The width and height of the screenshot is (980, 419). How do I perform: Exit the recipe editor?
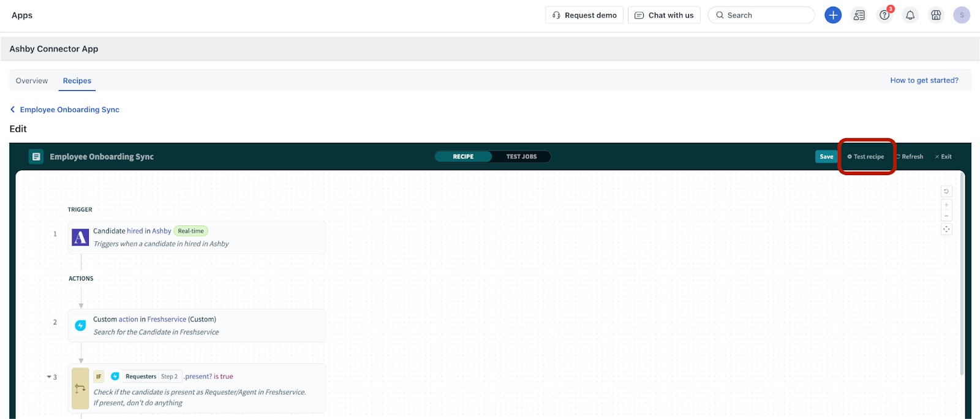[x=943, y=157]
